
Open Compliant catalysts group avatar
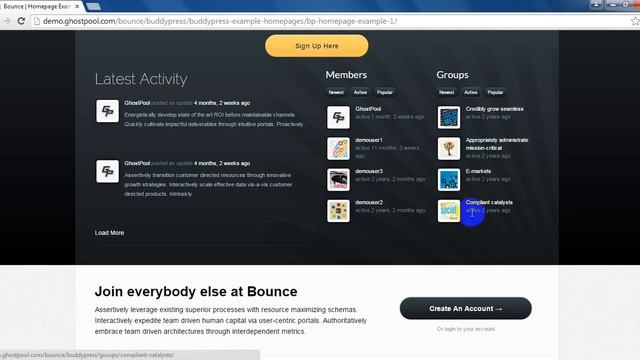tap(449, 211)
